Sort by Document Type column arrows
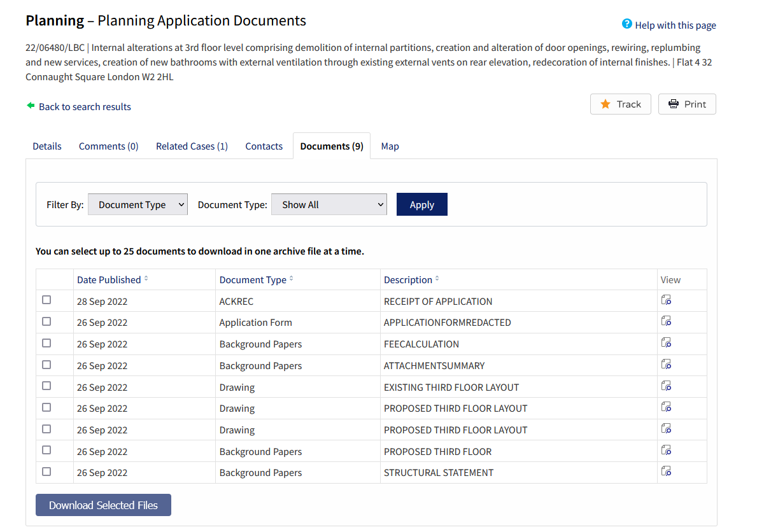 click(x=292, y=279)
